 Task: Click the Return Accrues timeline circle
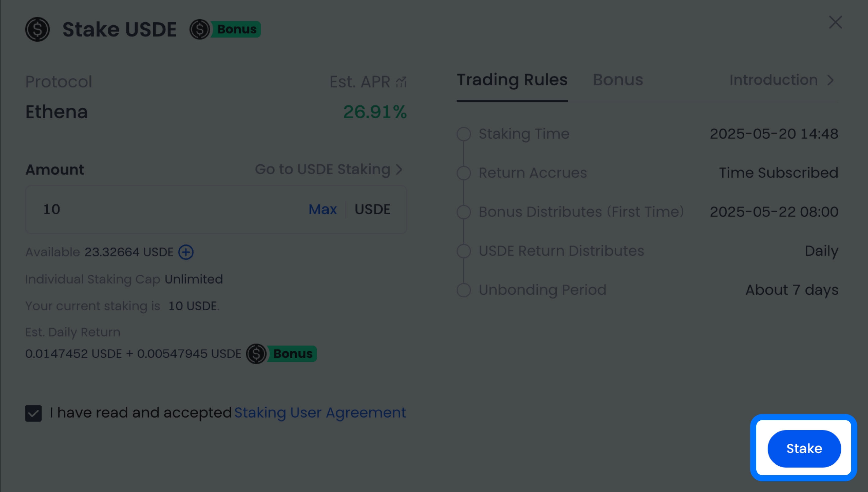point(464,173)
